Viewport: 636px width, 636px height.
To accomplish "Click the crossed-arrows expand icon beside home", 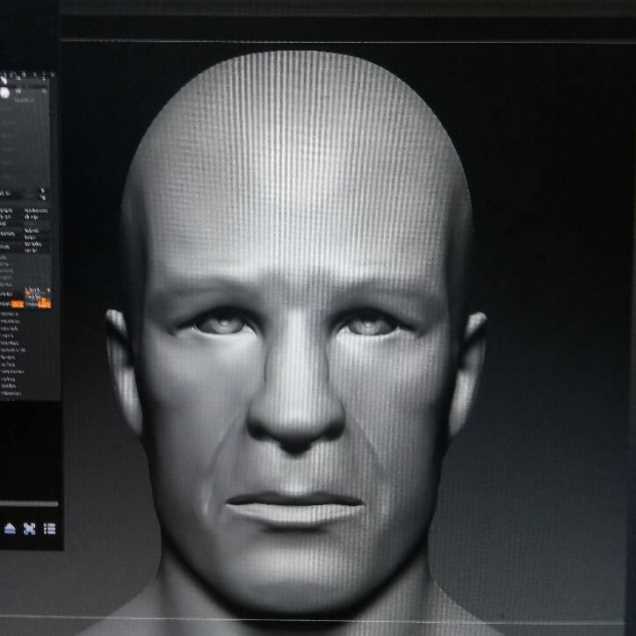I will click(x=29, y=529).
